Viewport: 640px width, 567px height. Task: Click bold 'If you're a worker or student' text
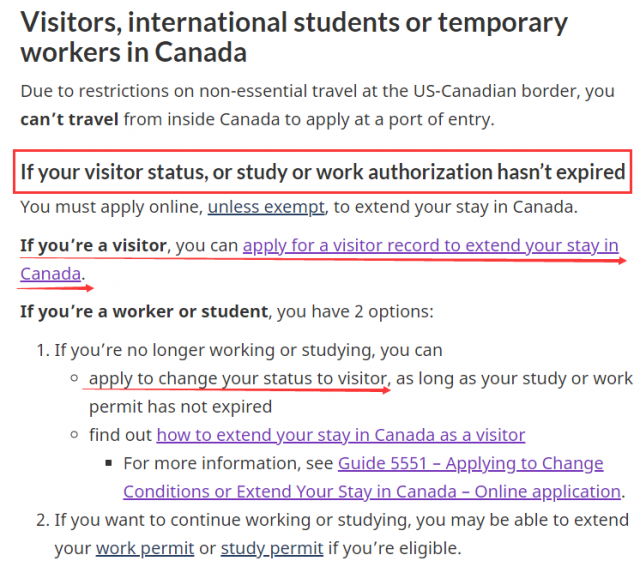pyautogui.click(x=144, y=311)
